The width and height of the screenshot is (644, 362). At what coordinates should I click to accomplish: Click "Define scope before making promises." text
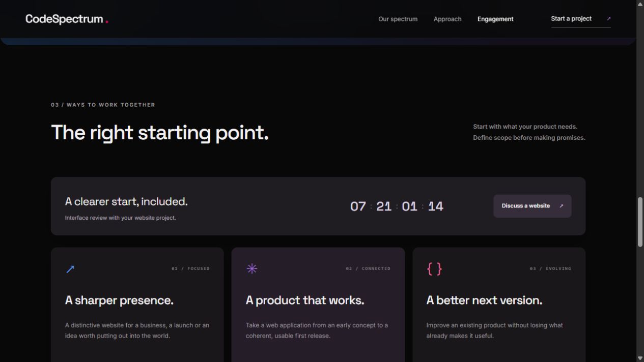(529, 138)
